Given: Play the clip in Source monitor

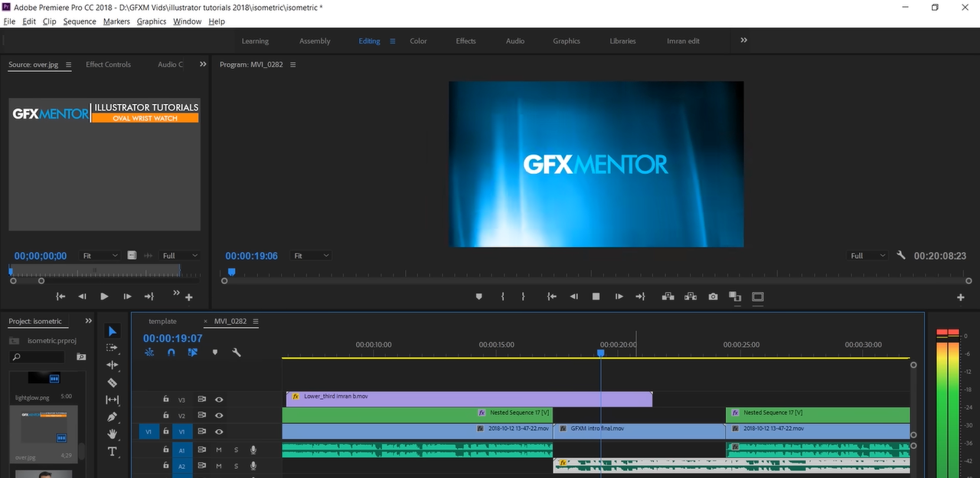Looking at the screenshot, I should [x=105, y=296].
